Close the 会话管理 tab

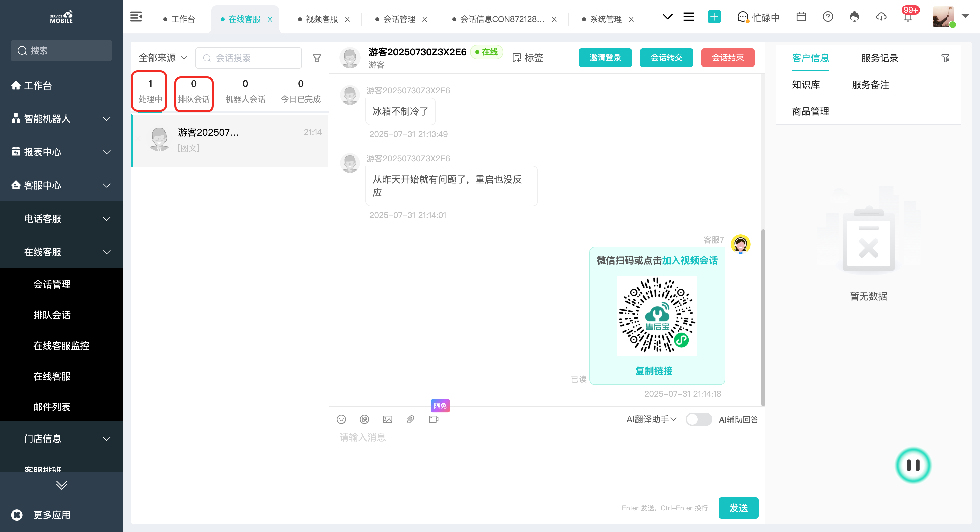425,19
